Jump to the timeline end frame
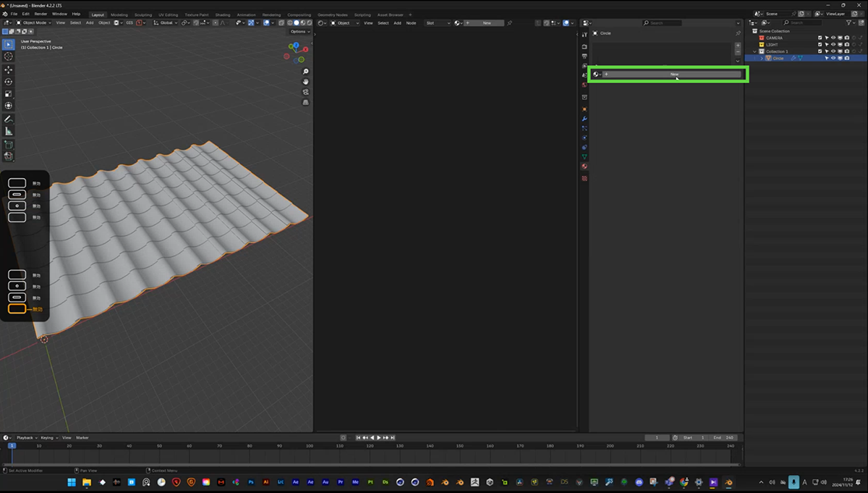868x493 pixels. (393, 437)
